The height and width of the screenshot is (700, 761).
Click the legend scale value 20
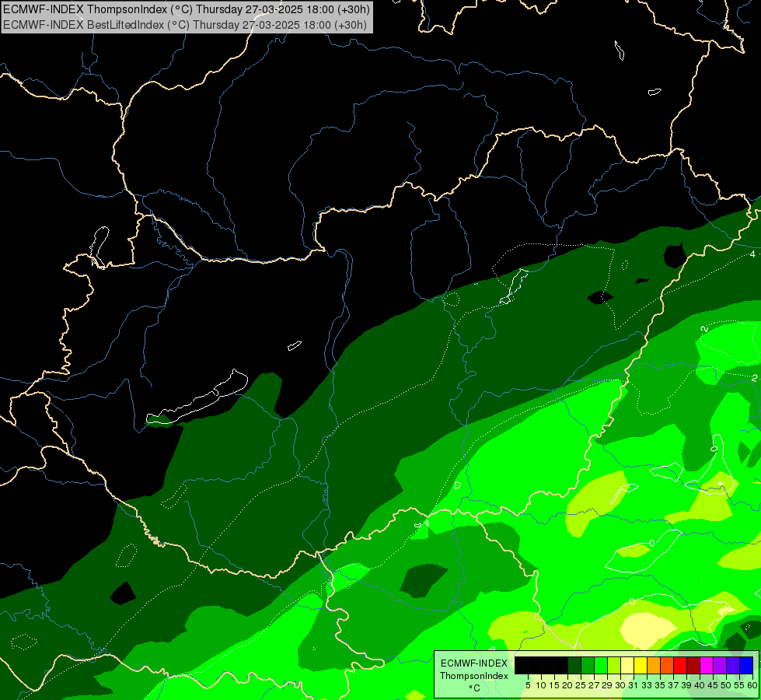[x=567, y=685]
